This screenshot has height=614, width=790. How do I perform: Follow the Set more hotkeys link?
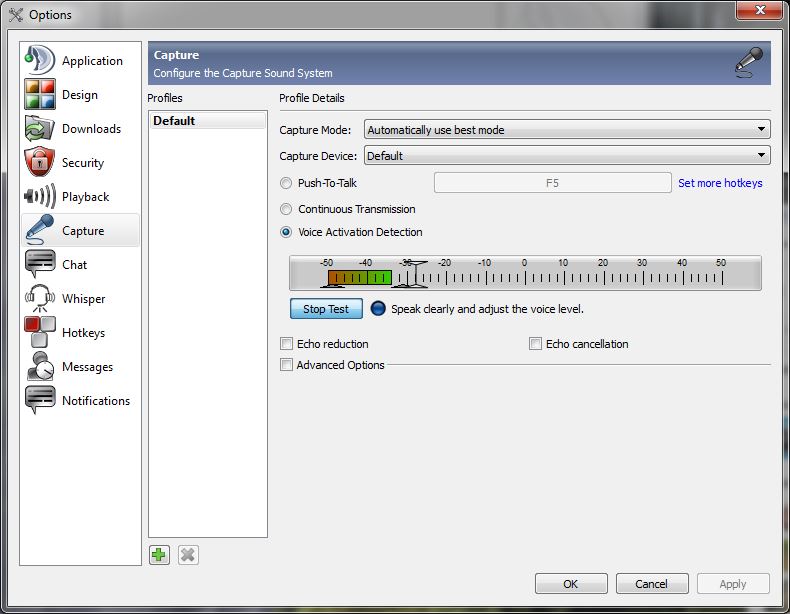click(x=720, y=183)
